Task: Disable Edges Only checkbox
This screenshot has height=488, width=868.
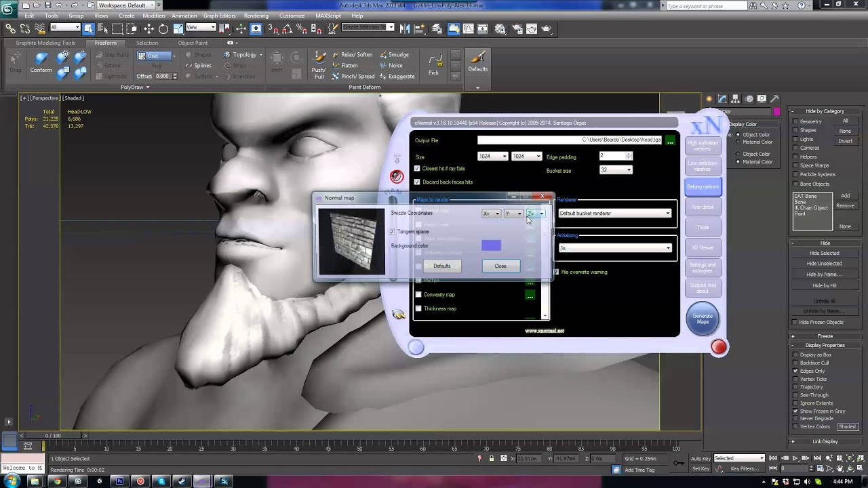Action: point(795,371)
